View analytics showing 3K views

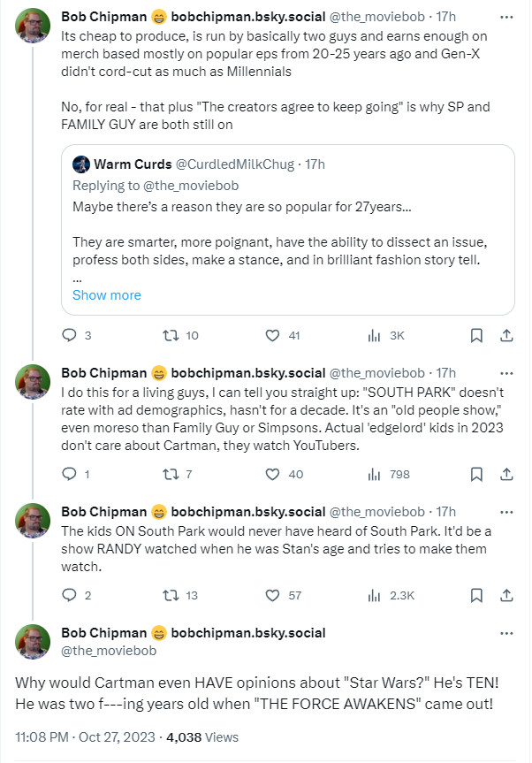click(374, 335)
